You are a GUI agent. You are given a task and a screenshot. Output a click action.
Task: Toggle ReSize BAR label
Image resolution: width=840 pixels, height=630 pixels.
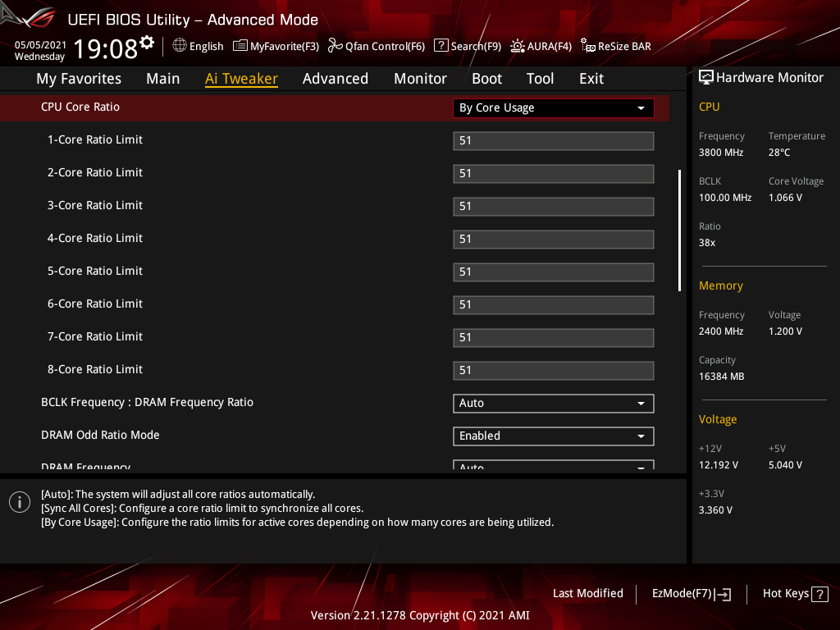pos(624,47)
